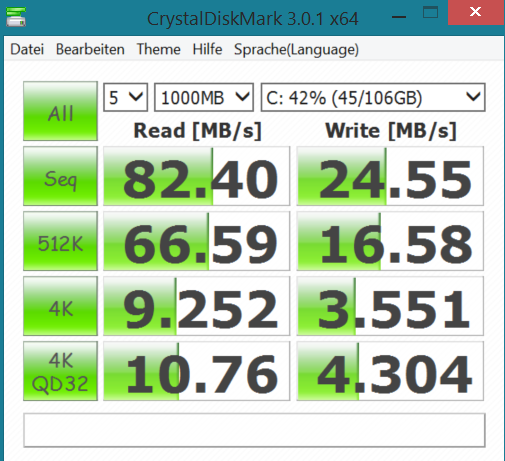The height and width of the screenshot is (461, 505).
Task: Close the CrystalDiskMark window
Action: (x=475, y=12)
